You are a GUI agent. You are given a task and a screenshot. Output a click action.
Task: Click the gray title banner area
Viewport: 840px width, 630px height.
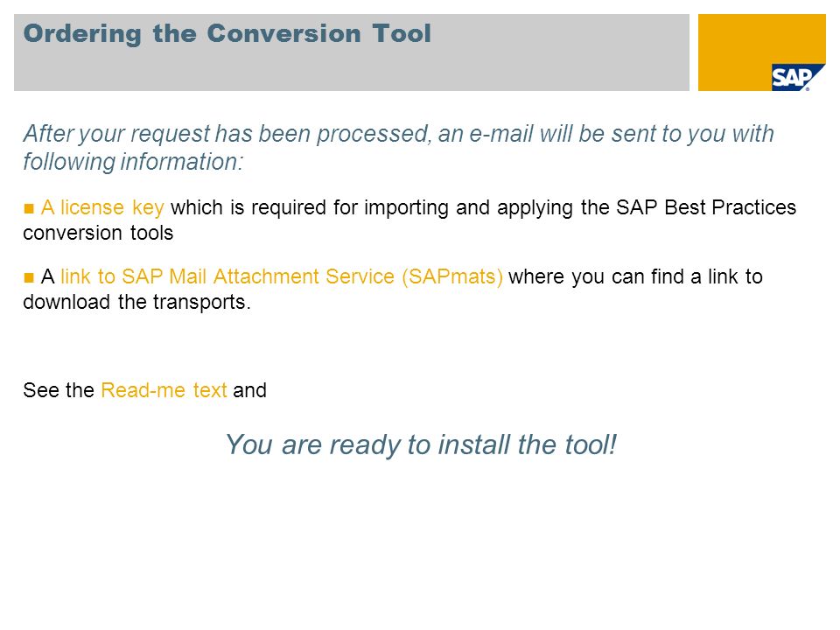352,52
